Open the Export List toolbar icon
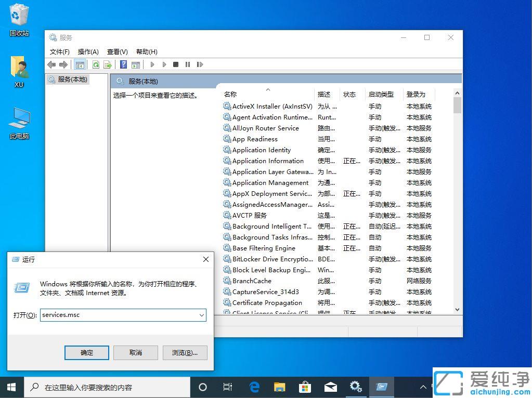 (x=107, y=64)
